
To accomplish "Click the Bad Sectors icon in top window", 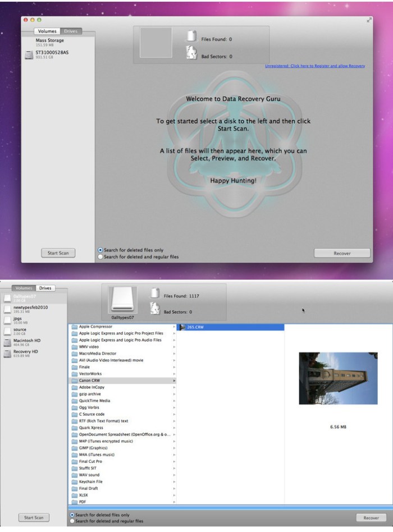I will tap(191, 53).
